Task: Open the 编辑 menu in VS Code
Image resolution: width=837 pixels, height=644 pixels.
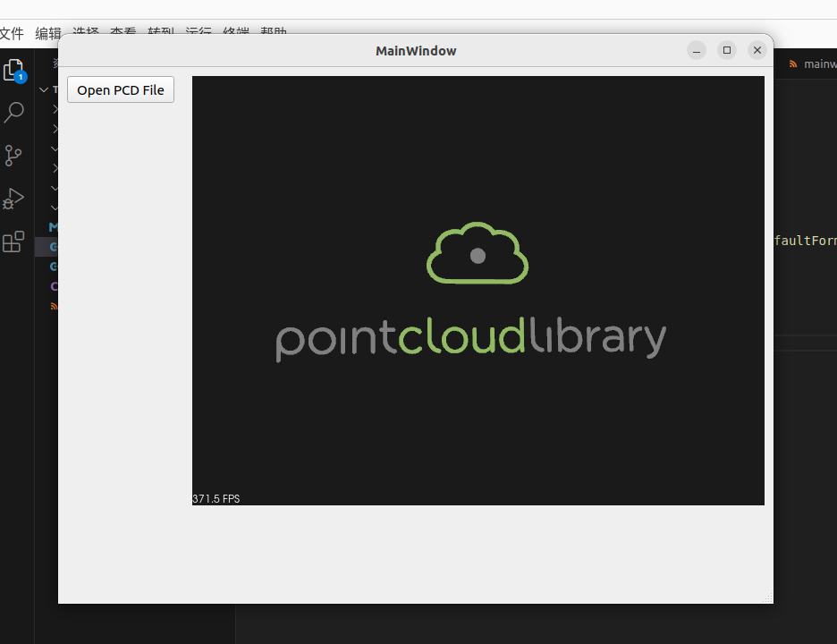Action: click(x=48, y=33)
